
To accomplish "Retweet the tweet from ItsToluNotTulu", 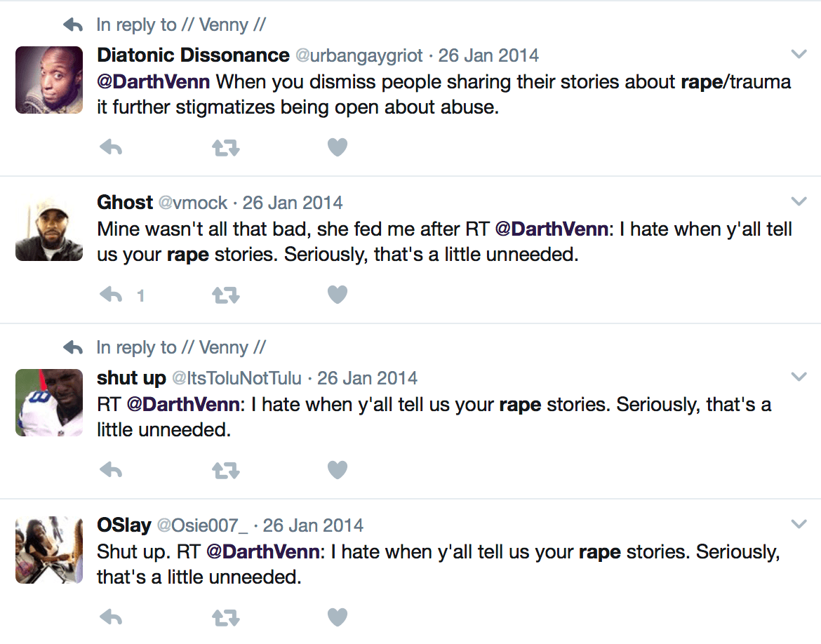I will click(x=225, y=470).
